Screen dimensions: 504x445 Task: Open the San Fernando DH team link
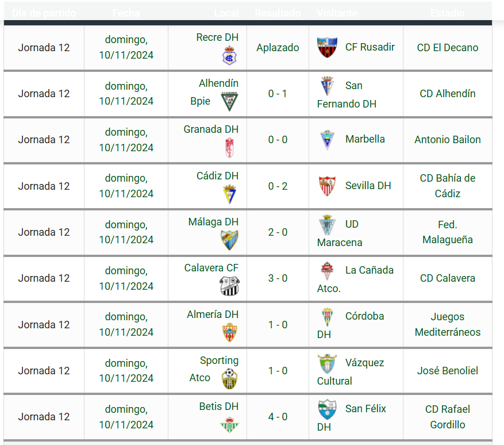tap(347, 94)
